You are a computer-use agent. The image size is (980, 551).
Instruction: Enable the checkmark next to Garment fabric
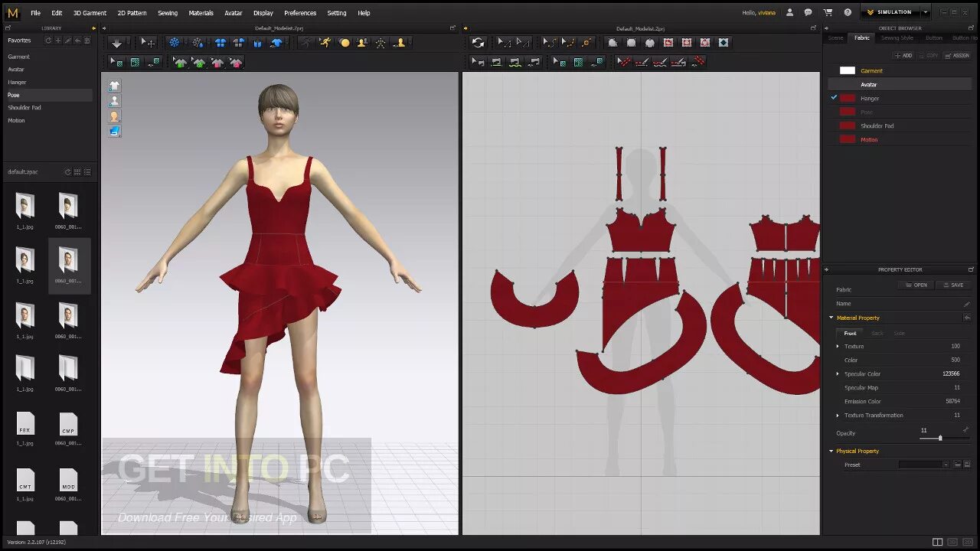(x=834, y=70)
